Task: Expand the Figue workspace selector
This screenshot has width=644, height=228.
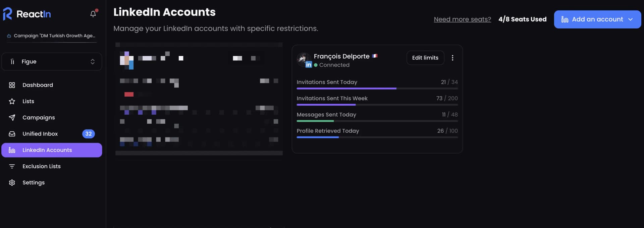Action: pyautogui.click(x=93, y=61)
